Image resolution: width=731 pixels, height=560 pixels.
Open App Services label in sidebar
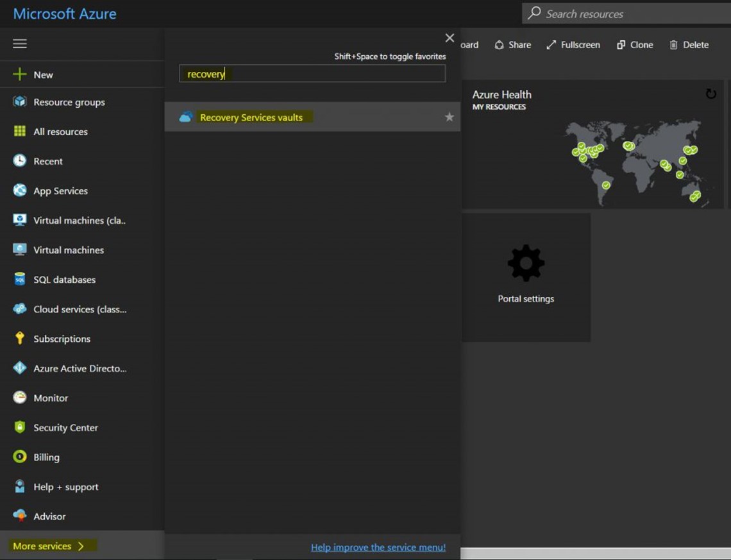click(x=61, y=191)
